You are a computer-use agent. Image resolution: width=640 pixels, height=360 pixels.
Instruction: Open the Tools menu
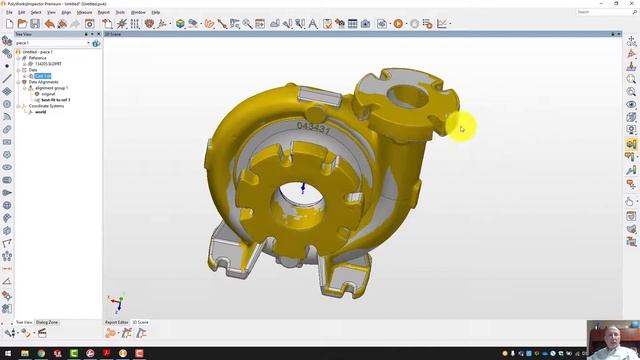coord(120,12)
